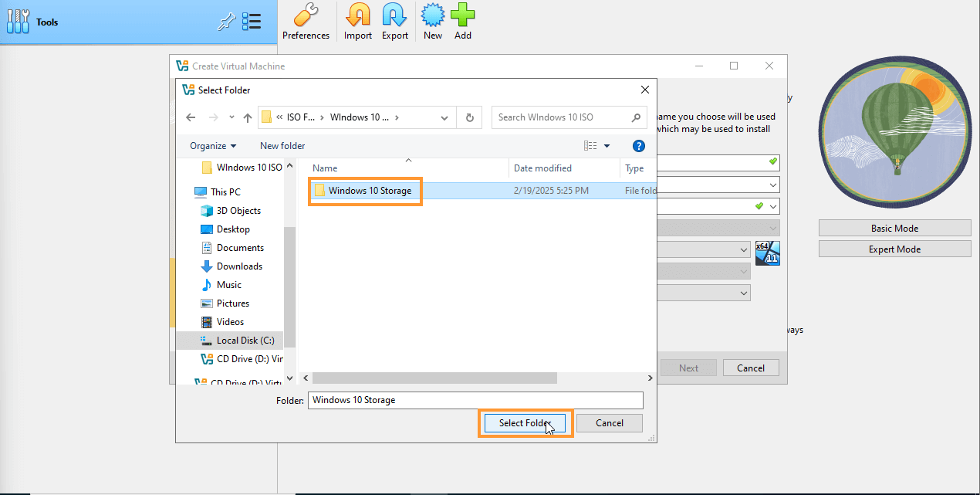Click the file list horizontal scrollbar left arrow
Screen dimensions: 980x495
click(306, 378)
